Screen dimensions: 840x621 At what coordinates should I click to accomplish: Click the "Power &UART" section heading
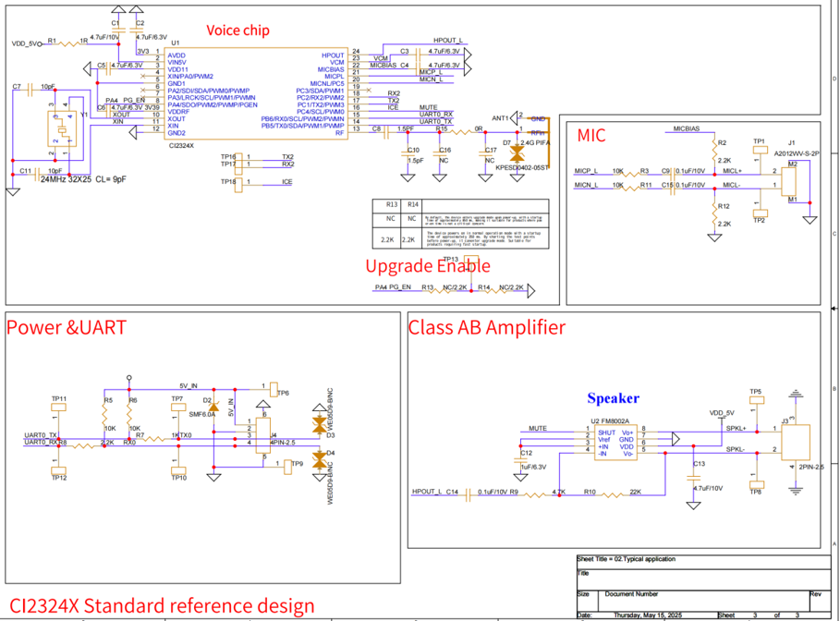(x=66, y=326)
